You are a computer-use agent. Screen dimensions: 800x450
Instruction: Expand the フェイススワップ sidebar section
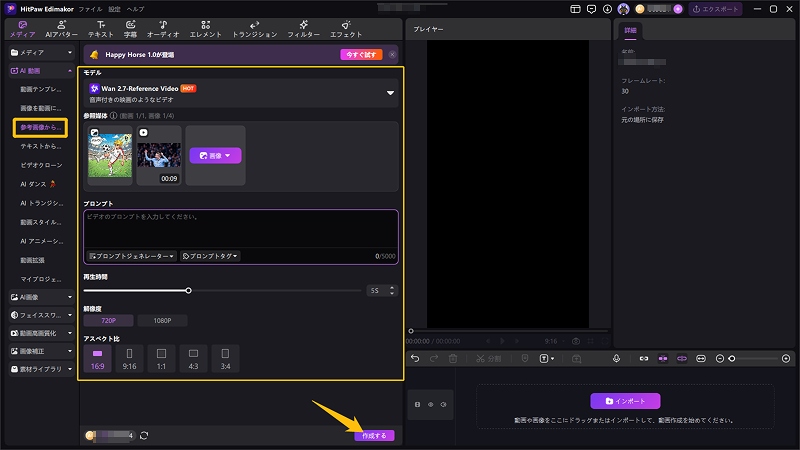click(x=41, y=315)
